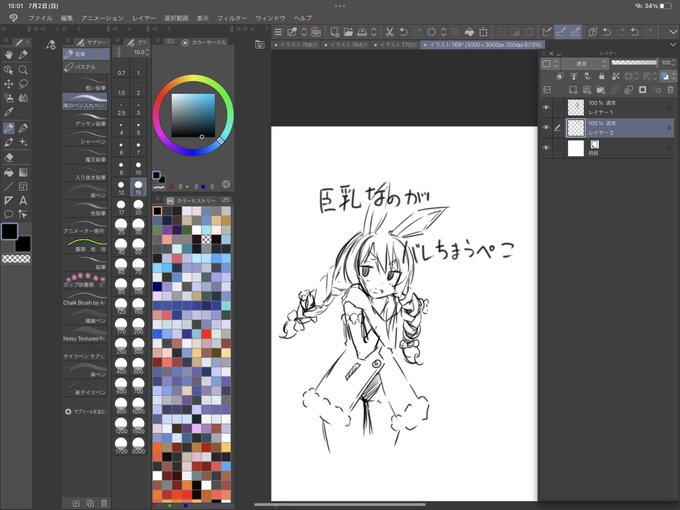The image size is (680, 510).
Task: Select the Move layer tool
Action: (x=9, y=84)
